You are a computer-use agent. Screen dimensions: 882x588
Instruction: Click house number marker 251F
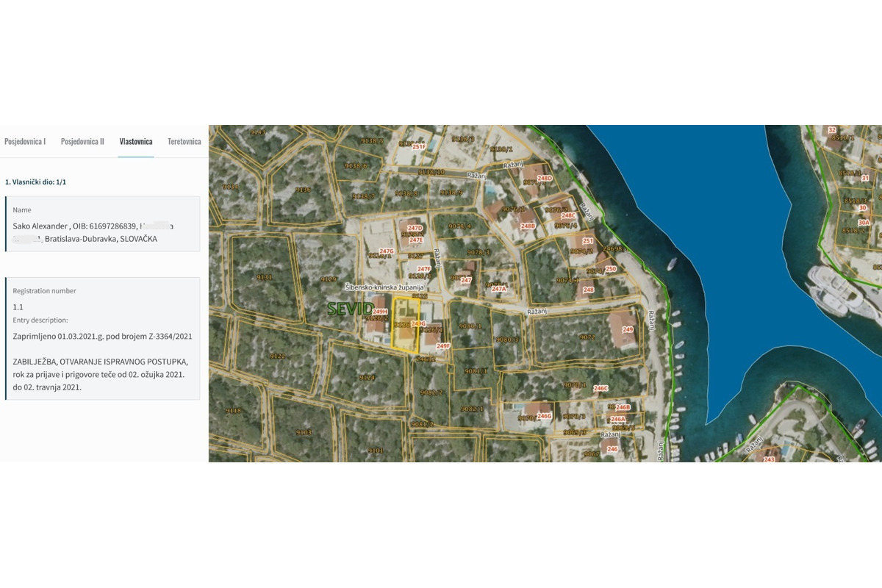point(419,147)
